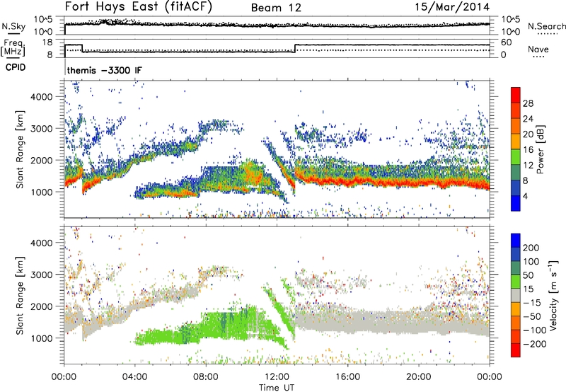Click the 'Velocity [m s-1]' colorbar label
Image resolution: width=566 pixels, height=392 pixels.
point(553,295)
